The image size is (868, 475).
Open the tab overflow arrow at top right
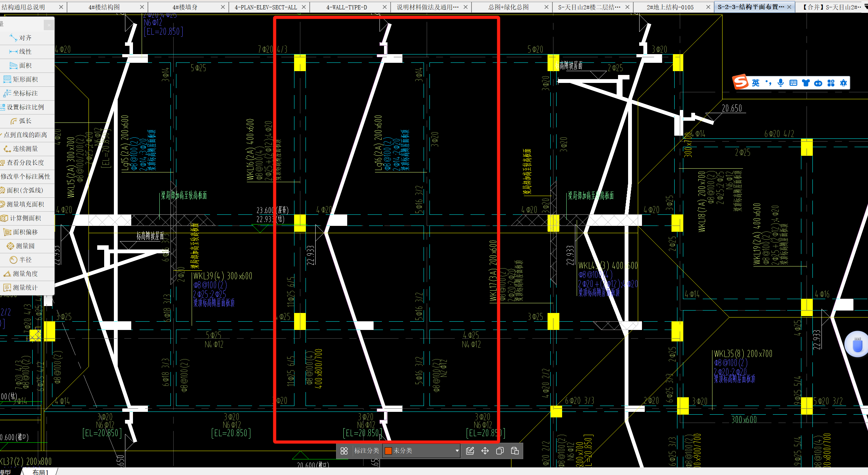[x=866, y=7]
